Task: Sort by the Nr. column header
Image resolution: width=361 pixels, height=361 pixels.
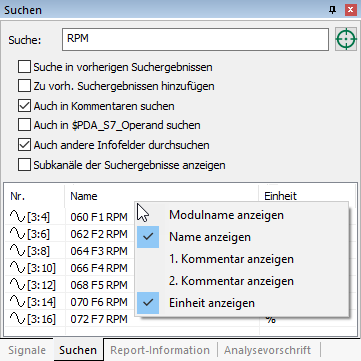Action: pyautogui.click(x=35, y=196)
